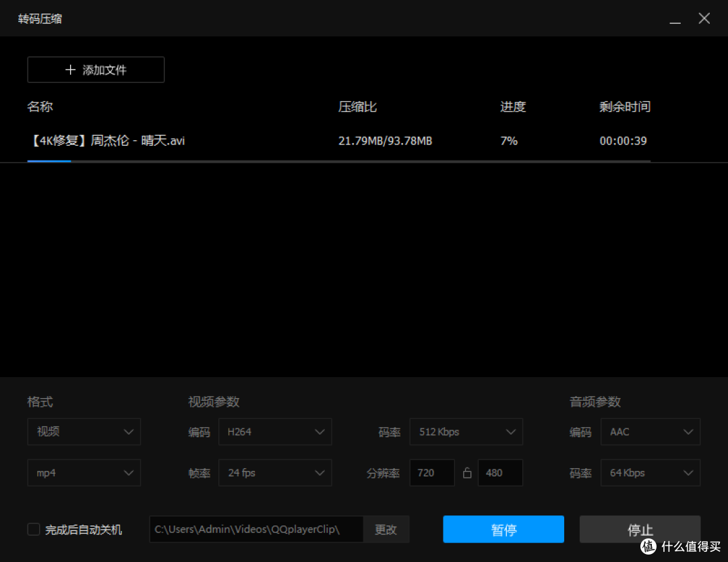Open the 视频 format type dropdown

coord(84,432)
